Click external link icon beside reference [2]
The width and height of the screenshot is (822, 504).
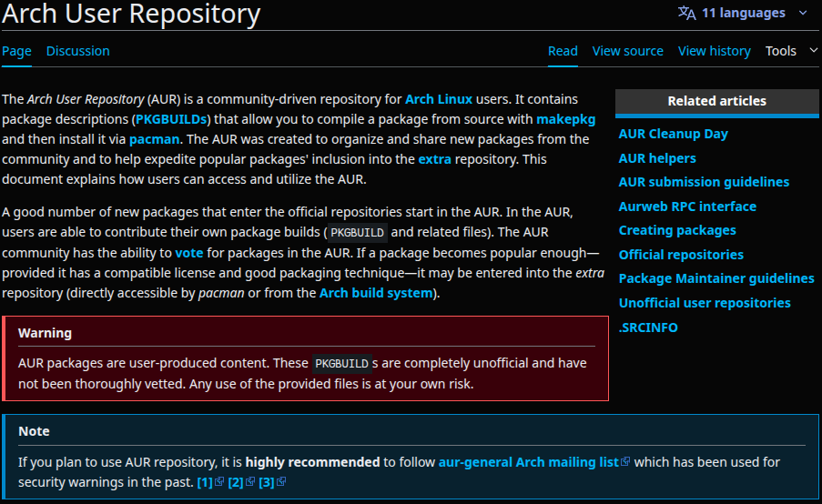(250, 481)
